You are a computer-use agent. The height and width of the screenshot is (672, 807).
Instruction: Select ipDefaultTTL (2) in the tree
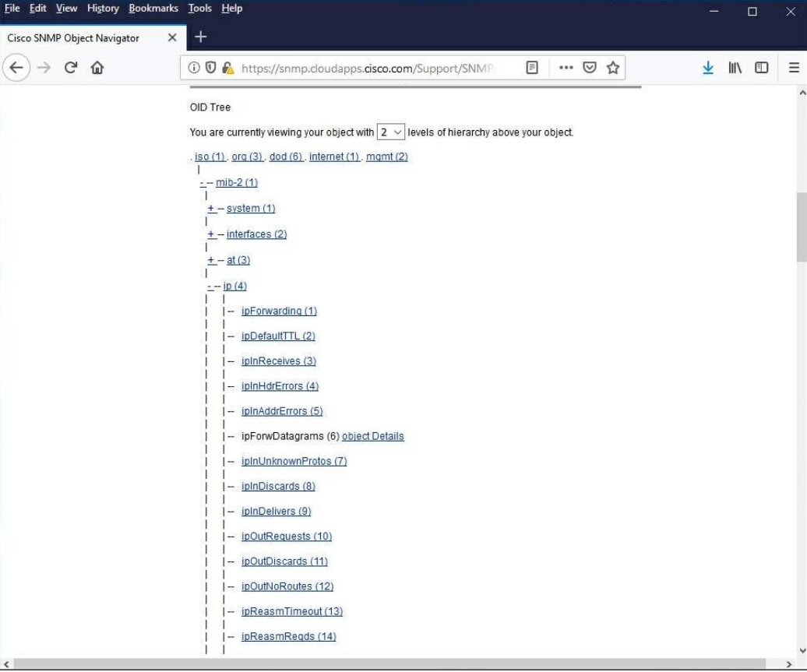(x=278, y=336)
